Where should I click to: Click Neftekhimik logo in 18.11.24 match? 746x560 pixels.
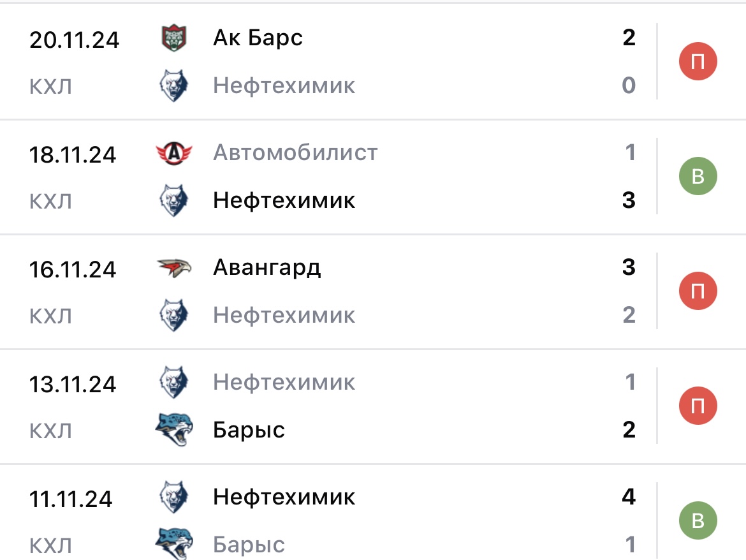click(x=173, y=200)
